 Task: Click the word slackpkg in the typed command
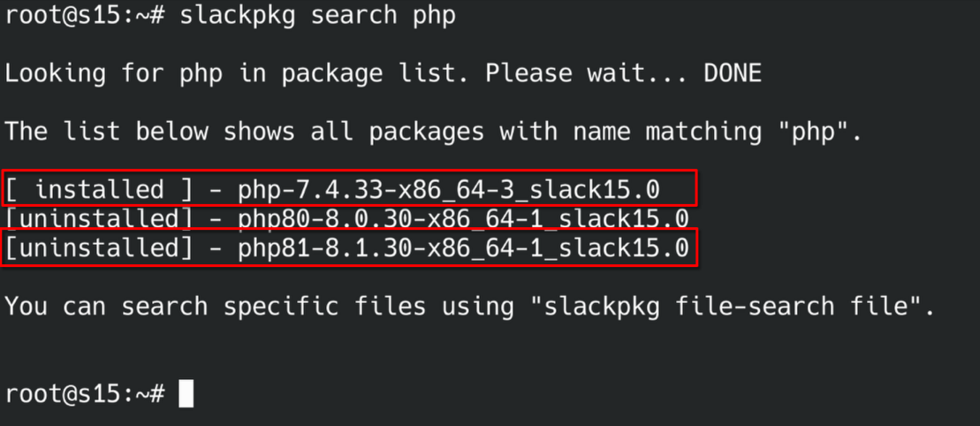[237, 16]
